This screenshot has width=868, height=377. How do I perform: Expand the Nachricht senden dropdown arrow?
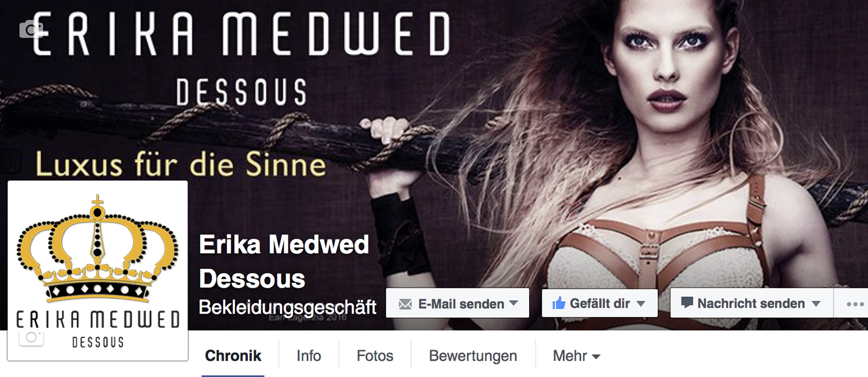point(816,303)
